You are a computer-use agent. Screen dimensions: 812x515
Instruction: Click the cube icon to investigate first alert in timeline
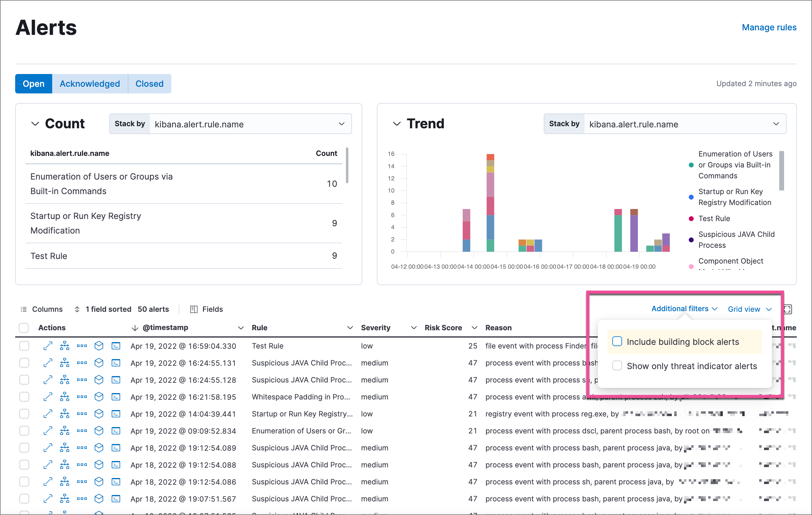coord(99,346)
